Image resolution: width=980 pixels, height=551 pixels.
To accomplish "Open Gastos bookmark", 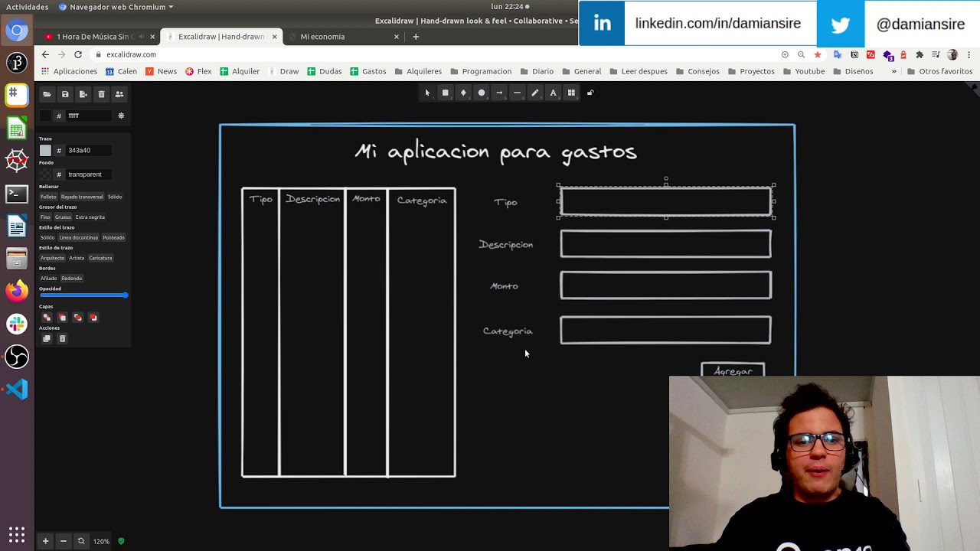I will (x=367, y=71).
